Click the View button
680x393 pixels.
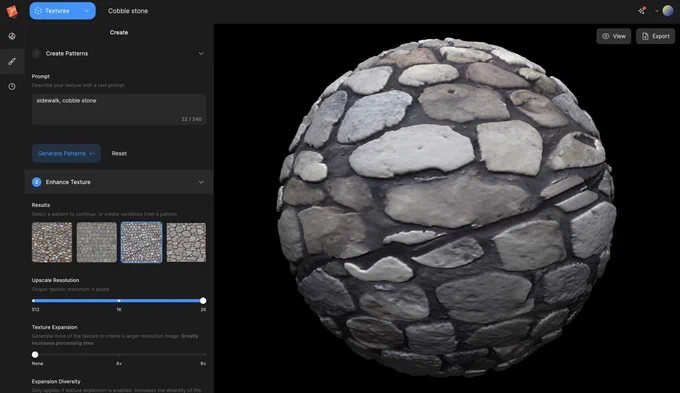(x=614, y=36)
